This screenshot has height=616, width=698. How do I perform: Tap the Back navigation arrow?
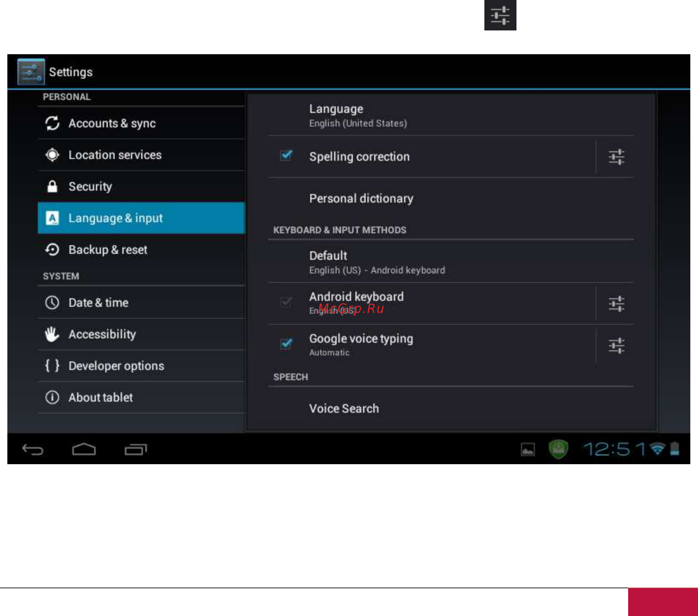click(33, 449)
